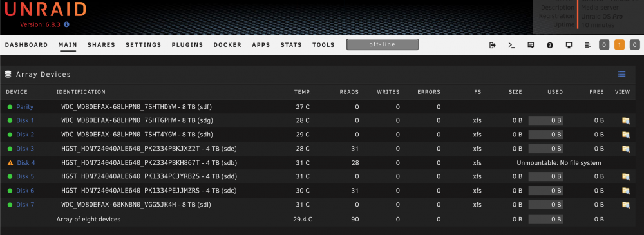644x235 pixels.
Task: Open the Tools tab
Action: [324, 45]
